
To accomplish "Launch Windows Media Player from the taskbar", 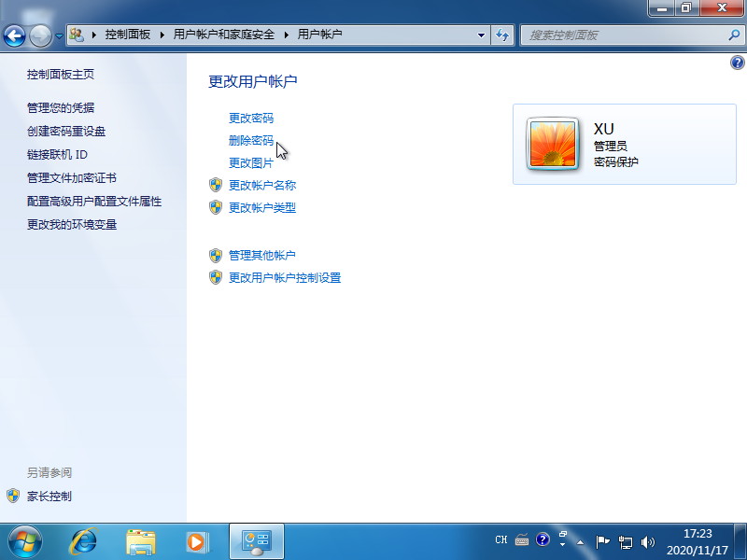I will point(196,541).
